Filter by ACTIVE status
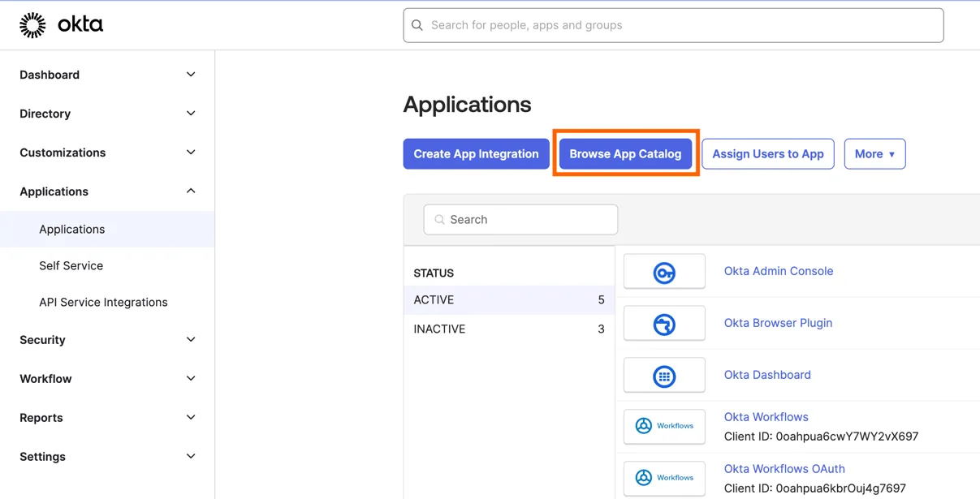 tap(509, 300)
